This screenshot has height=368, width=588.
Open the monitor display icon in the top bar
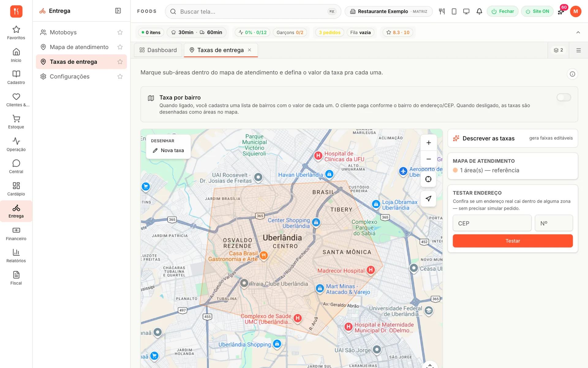466,11
